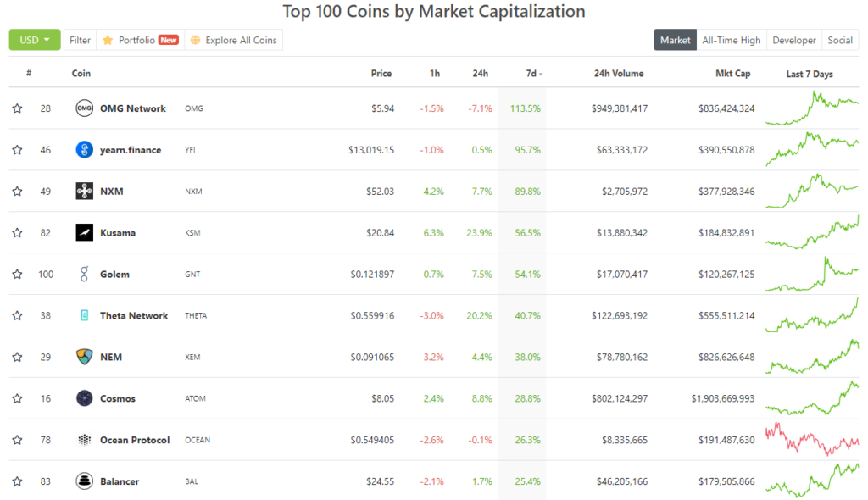This screenshot has width=868, height=500.
Task: Open the Explore All Coins link
Action: (234, 40)
